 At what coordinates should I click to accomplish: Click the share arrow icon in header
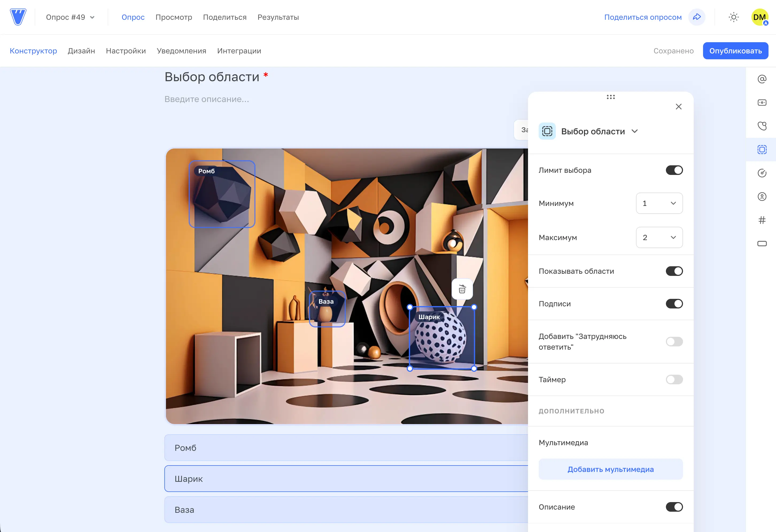pyautogui.click(x=697, y=17)
